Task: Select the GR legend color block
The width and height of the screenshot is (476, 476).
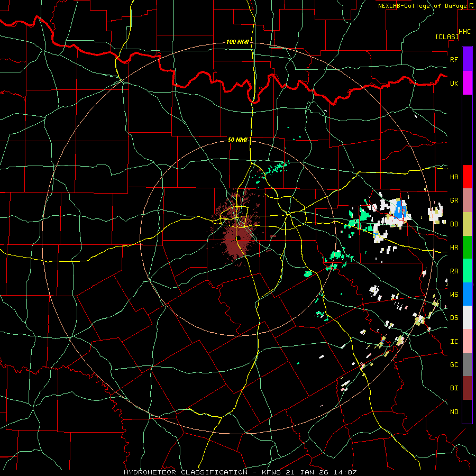Action: 467,200
